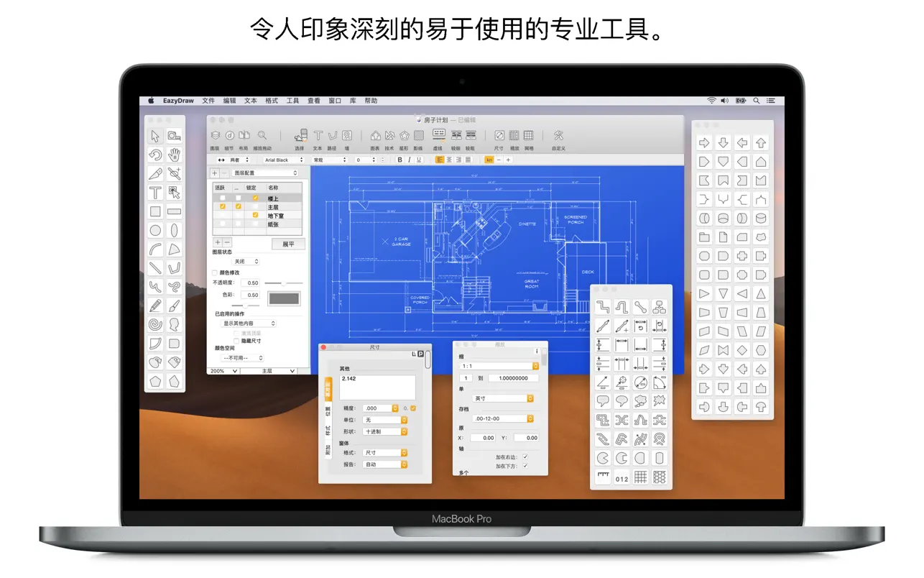Click the X coordinate input in 缩放 panel
The width and height of the screenshot is (924, 578).
pyautogui.click(x=482, y=438)
